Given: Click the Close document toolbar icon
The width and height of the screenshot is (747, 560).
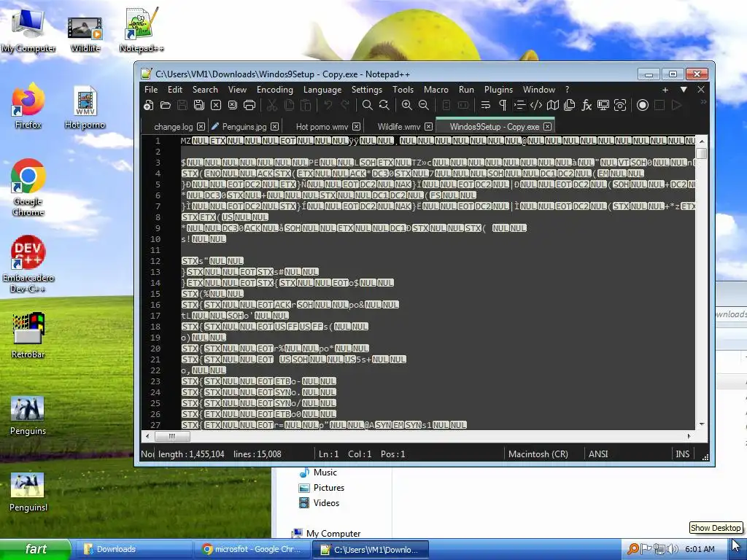Looking at the screenshot, I should 216,105.
